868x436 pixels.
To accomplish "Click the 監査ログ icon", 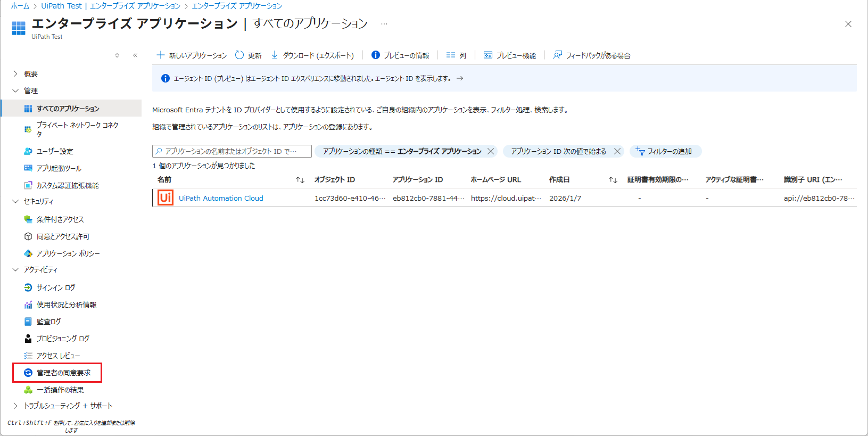I will click(x=28, y=322).
